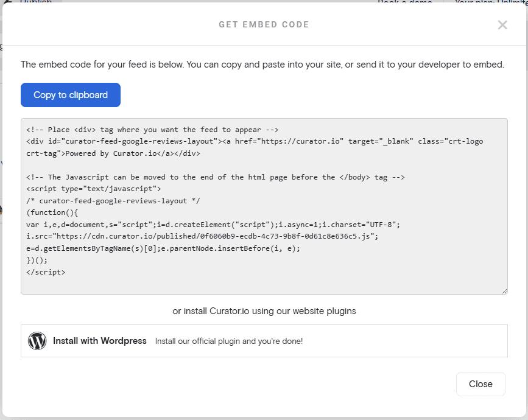The image size is (528, 420).
Task: Click the textarea resize handle at bottom-right
Action: pos(504,290)
